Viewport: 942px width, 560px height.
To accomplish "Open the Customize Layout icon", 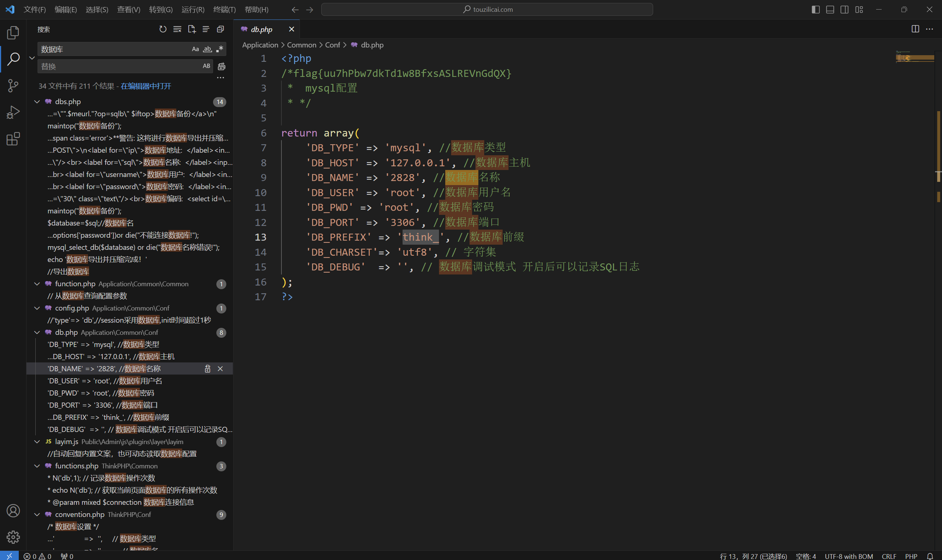I will [859, 10].
